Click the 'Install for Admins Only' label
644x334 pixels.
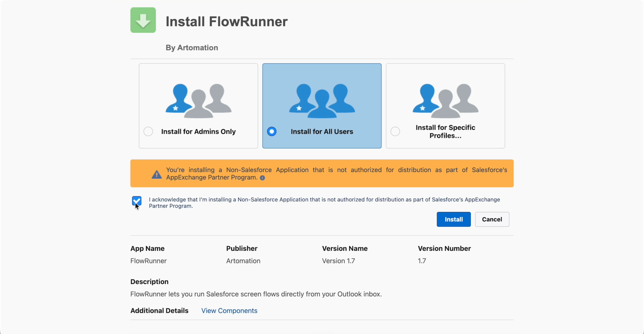click(199, 131)
